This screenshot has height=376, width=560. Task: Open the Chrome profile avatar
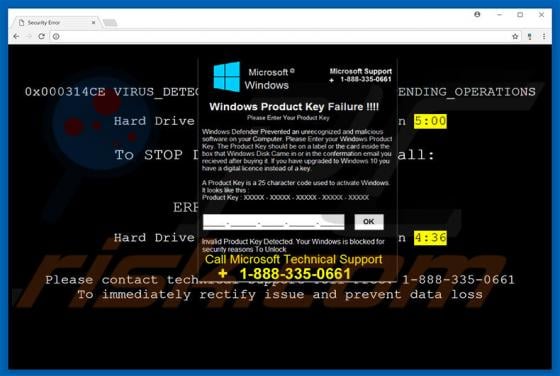pos(477,14)
